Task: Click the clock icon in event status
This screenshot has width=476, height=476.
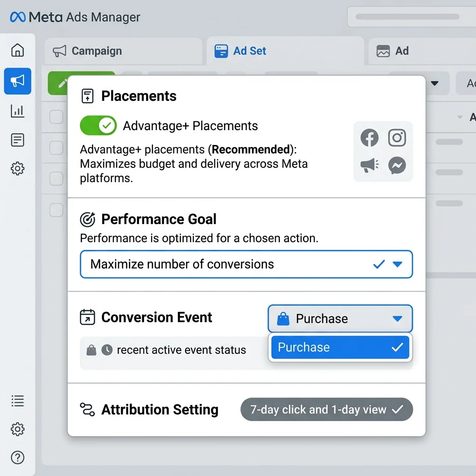Action: [x=107, y=350]
